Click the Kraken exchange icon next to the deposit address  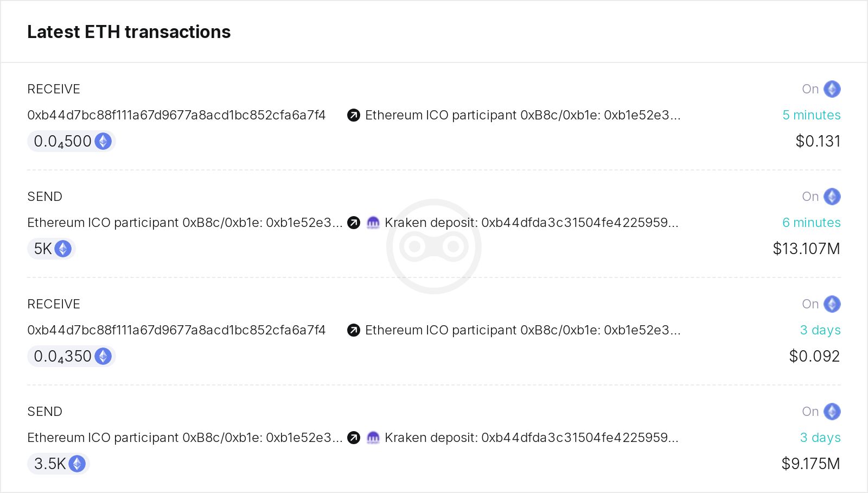(373, 223)
